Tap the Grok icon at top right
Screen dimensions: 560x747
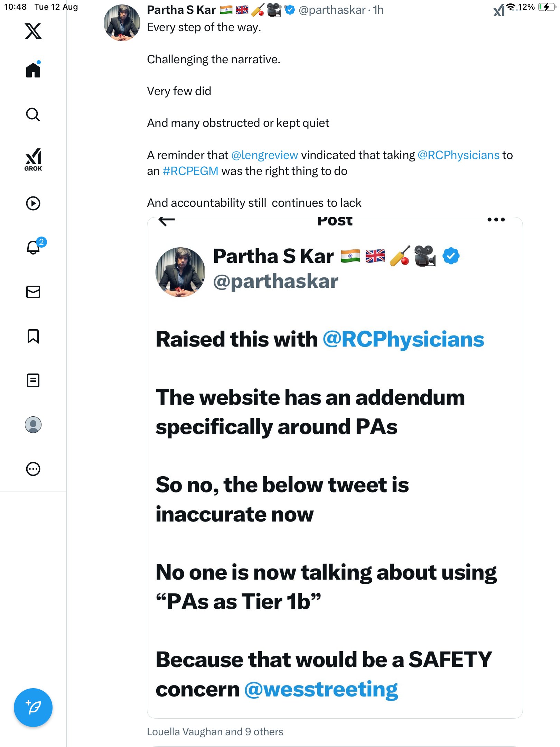499,10
